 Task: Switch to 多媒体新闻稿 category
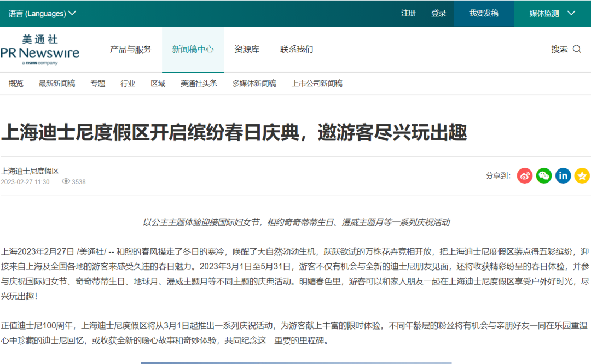254,84
